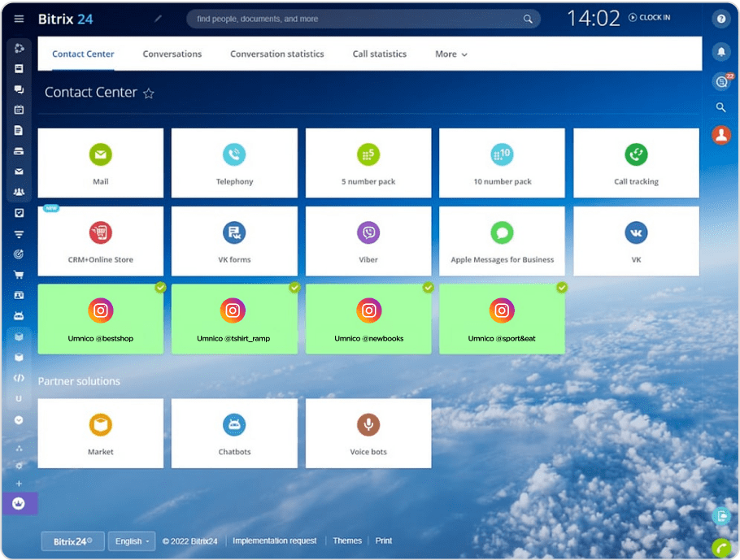This screenshot has height=560, width=740.
Task: Switch to the Call statistics tab
Action: (379, 54)
